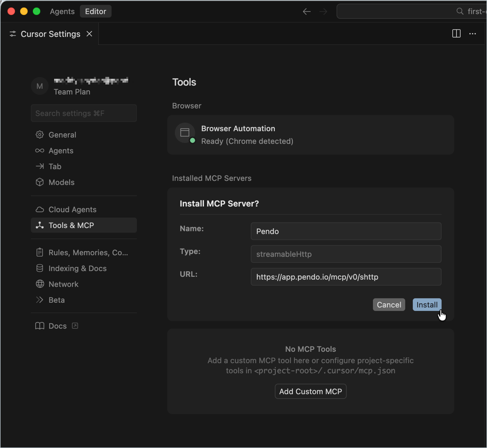The image size is (487, 448).
Task: Click the General gear icon
Action: pos(40,135)
